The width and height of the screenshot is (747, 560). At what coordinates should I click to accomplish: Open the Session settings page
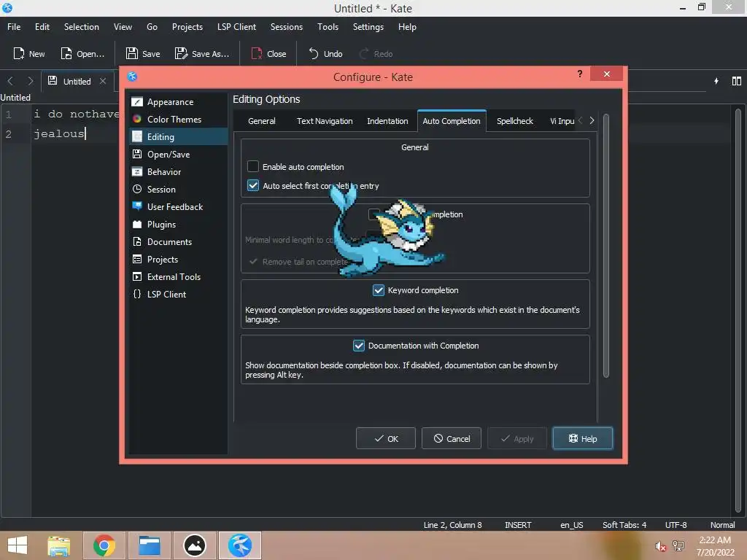pos(178,190)
